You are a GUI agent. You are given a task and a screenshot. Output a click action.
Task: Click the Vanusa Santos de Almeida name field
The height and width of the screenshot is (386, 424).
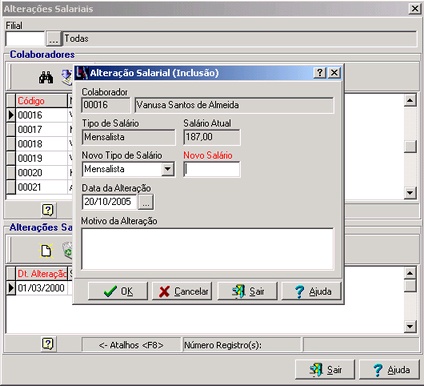tap(234, 105)
